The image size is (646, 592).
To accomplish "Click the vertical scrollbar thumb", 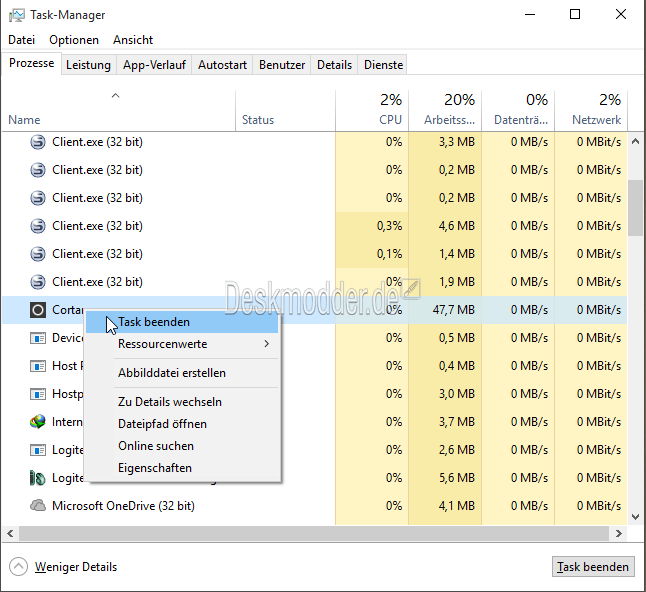I will [635, 208].
